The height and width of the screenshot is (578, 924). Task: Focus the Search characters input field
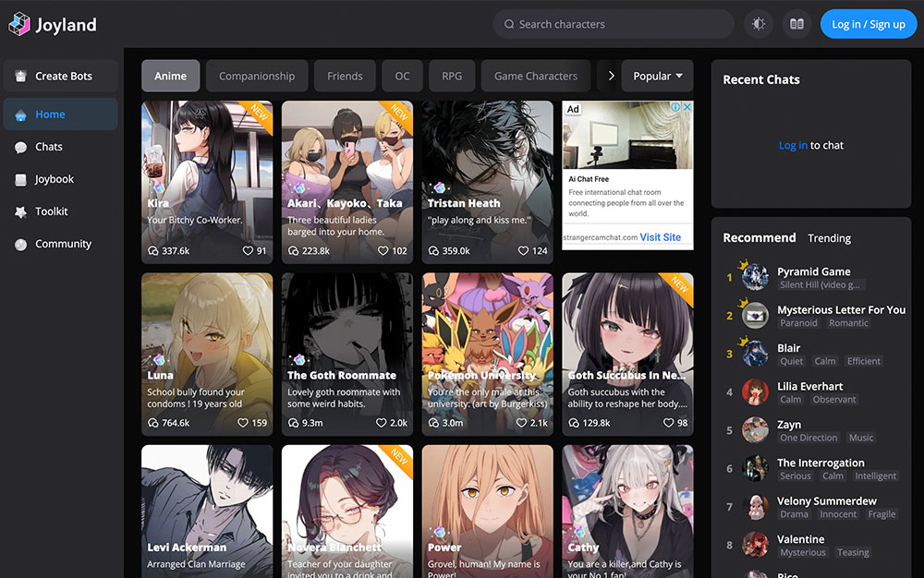[614, 24]
